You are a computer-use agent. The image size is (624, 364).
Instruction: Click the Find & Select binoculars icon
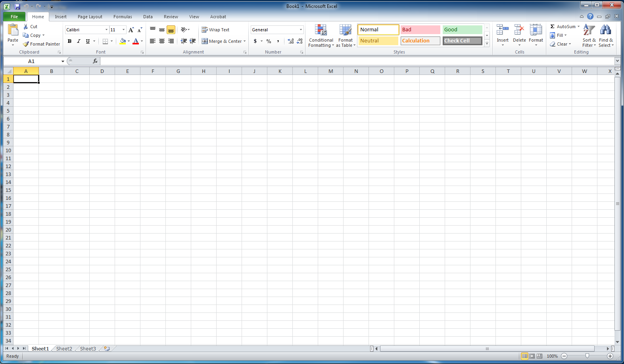pyautogui.click(x=605, y=31)
